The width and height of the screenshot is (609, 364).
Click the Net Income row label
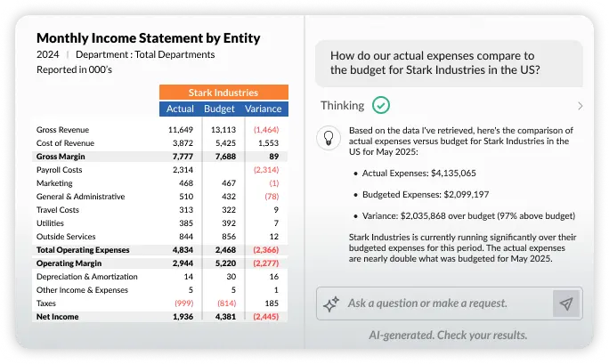57,316
